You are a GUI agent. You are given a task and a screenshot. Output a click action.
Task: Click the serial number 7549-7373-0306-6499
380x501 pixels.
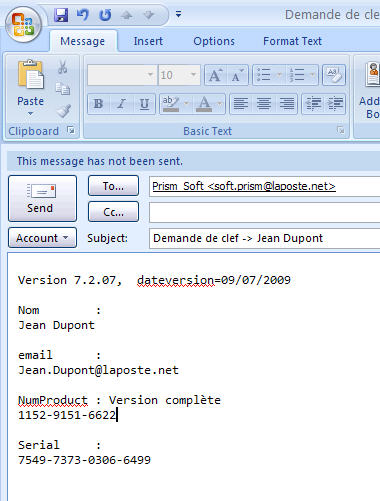[x=84, y=460]
